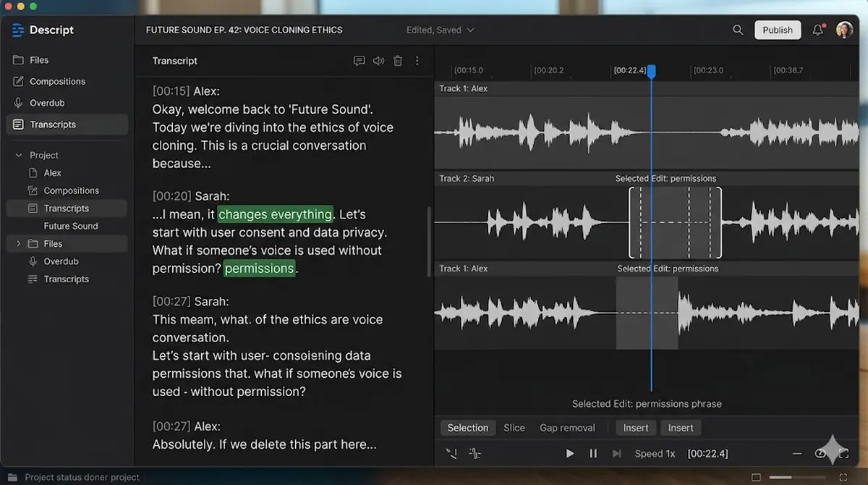This screenshot has height=485, width=868.
Task: Click the grey selected region on bottom Alex track
Action: [647, 313]
